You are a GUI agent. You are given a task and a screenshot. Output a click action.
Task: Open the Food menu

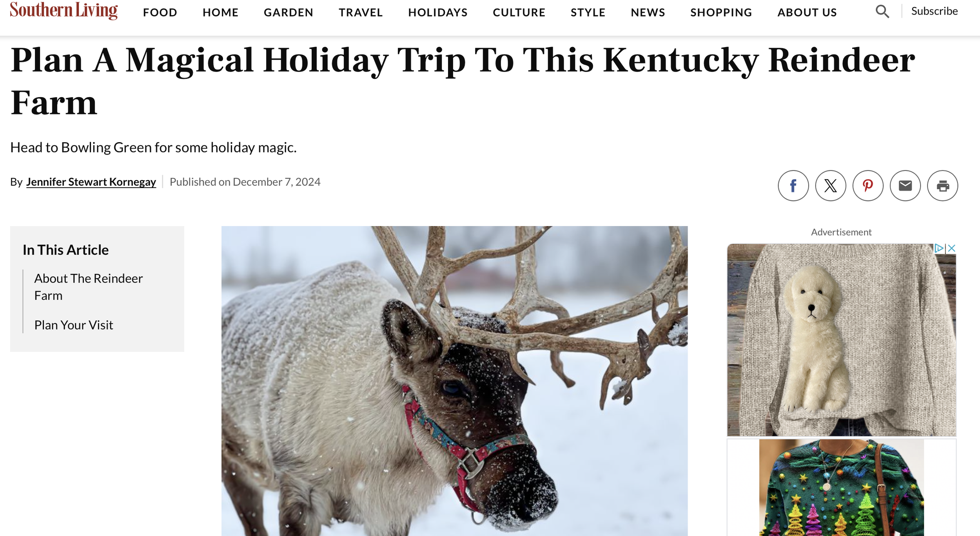click(x=160, y=13)
